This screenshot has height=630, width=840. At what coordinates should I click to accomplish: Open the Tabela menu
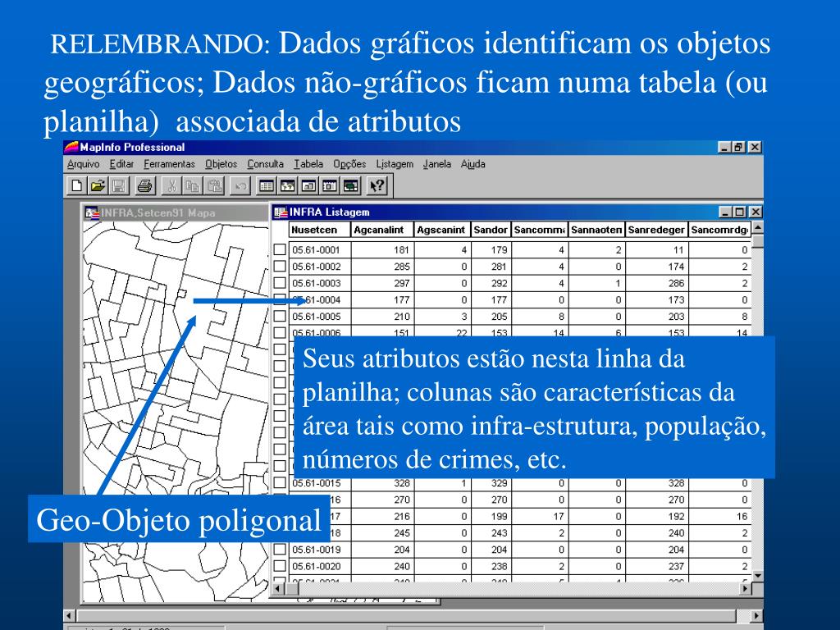(x=308, y=164)
